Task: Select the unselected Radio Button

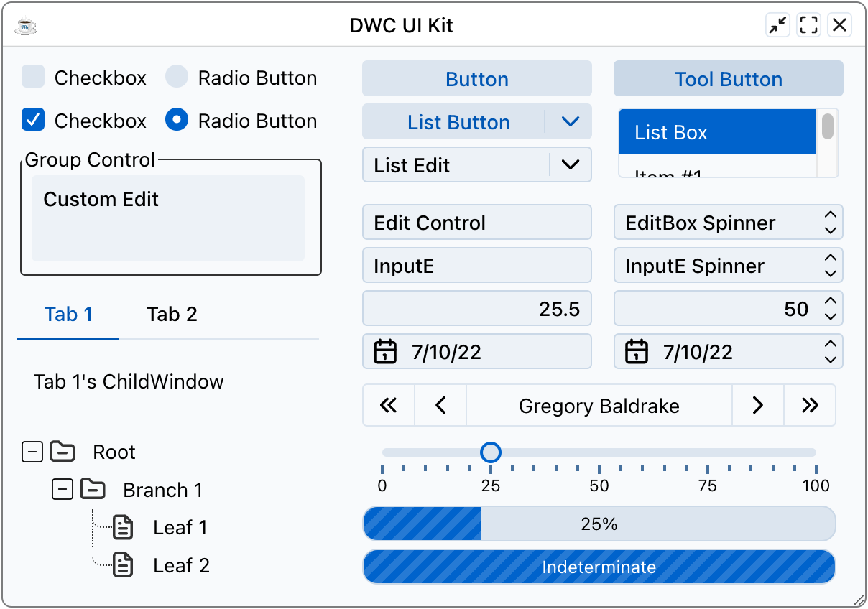Action: point(177,77)
